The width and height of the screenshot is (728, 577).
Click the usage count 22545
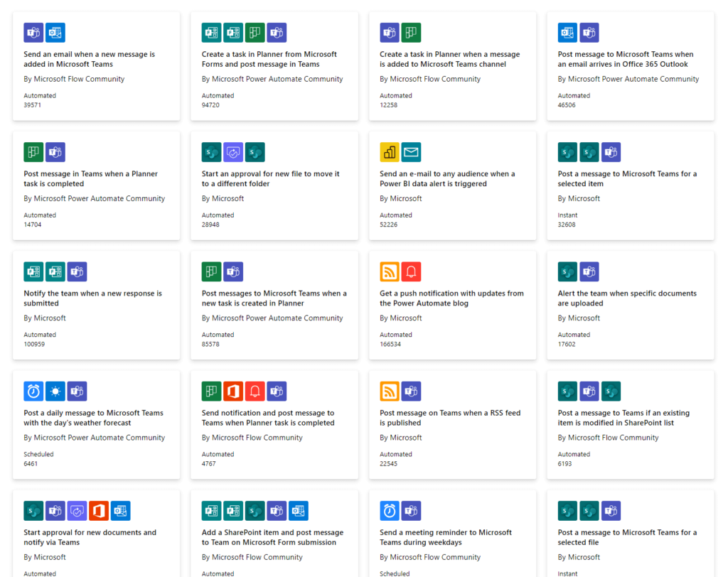pos(389,463)
